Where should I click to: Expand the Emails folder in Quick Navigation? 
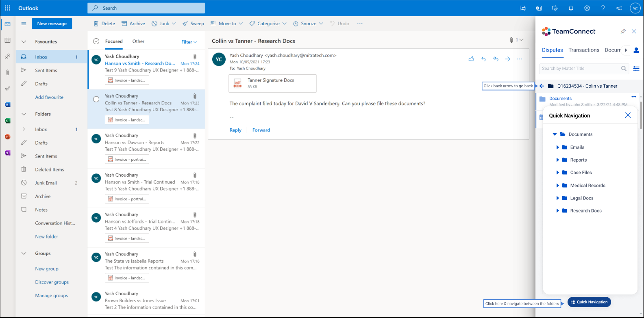point(558,147)
